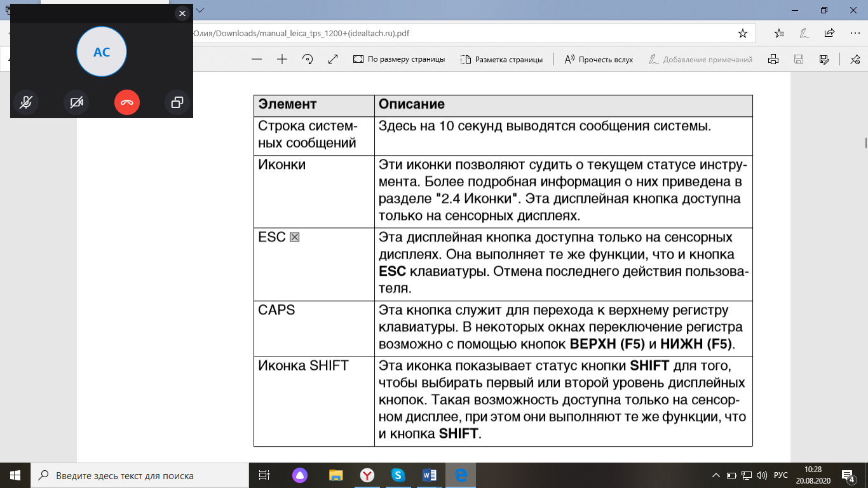Viewport: 868px width, 488px height.
Task: Click the text 'ВЕРХН (F5)'
Action: point(608,345)
